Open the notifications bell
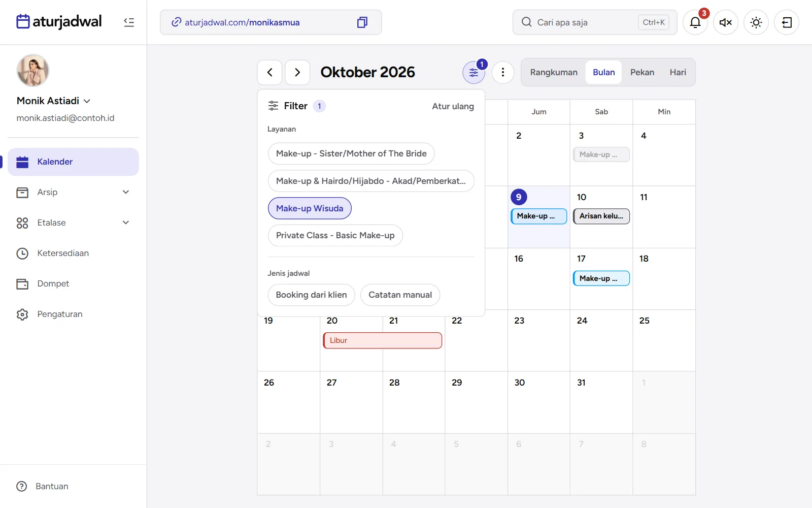This screenshot has height=508, width=812. coord(695,22)
